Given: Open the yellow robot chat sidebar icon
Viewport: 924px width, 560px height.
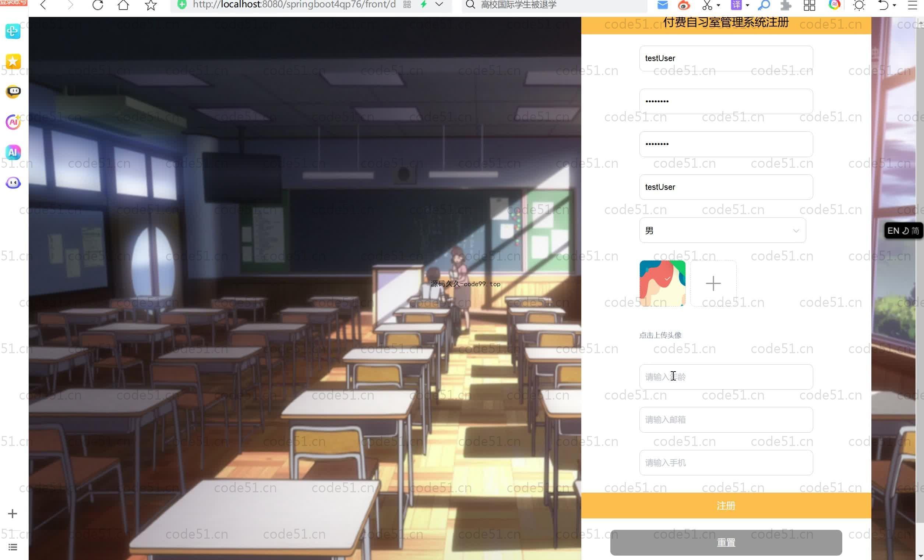Looking at the screenshot, I should tap(13, 92).
